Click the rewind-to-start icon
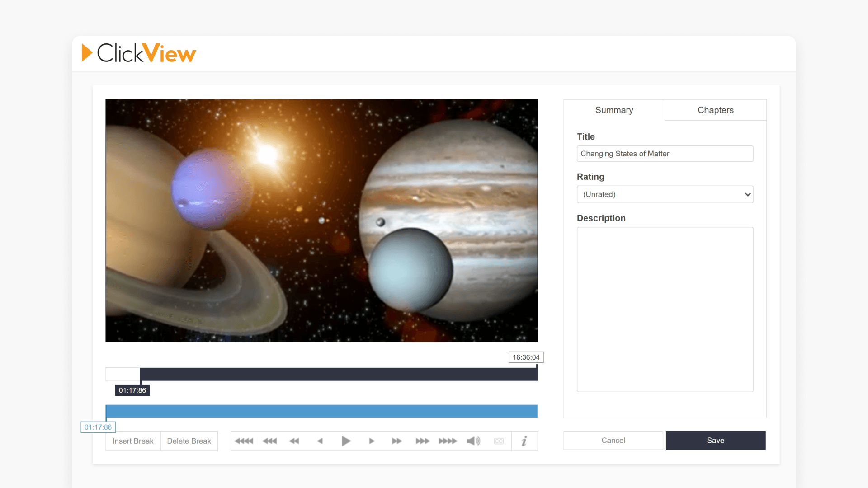This screenshot has height=488, width=868. coord(244,441)
